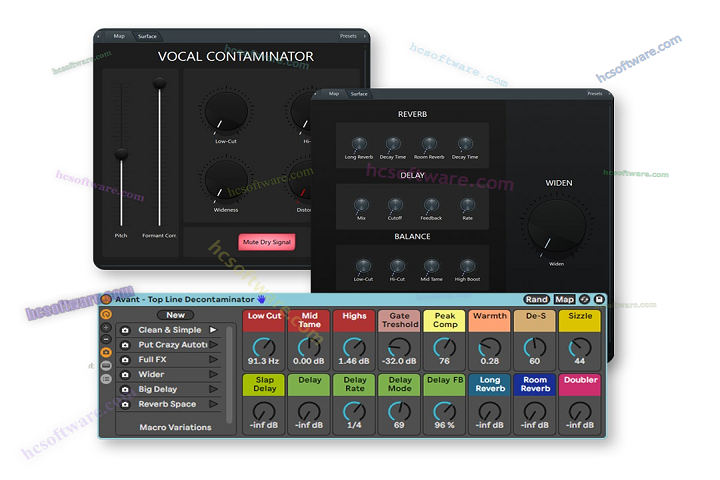Click the Avant rack device activator circle
The image size is (720, 480).
pos(106,299)
